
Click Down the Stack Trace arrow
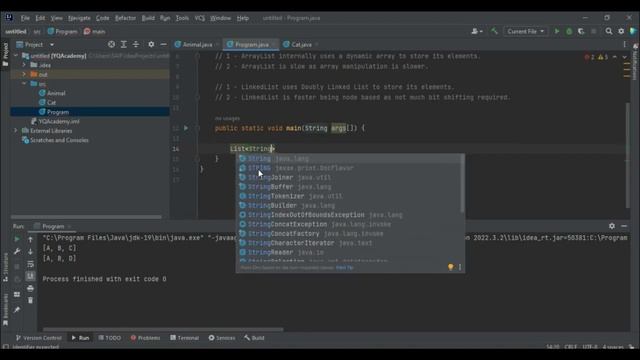pyautogui.click(x=30, y=252)
